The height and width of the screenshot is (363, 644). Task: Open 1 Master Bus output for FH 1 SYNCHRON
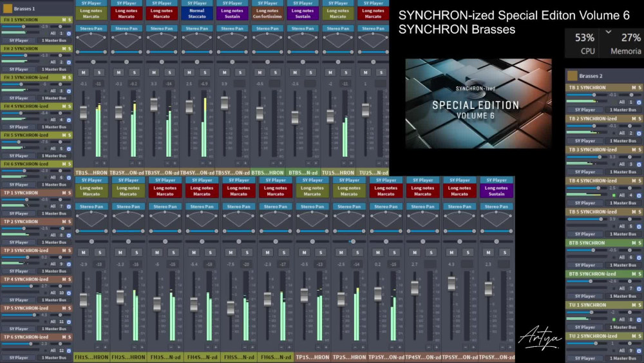pyautogui.click(x=54, y=40)
